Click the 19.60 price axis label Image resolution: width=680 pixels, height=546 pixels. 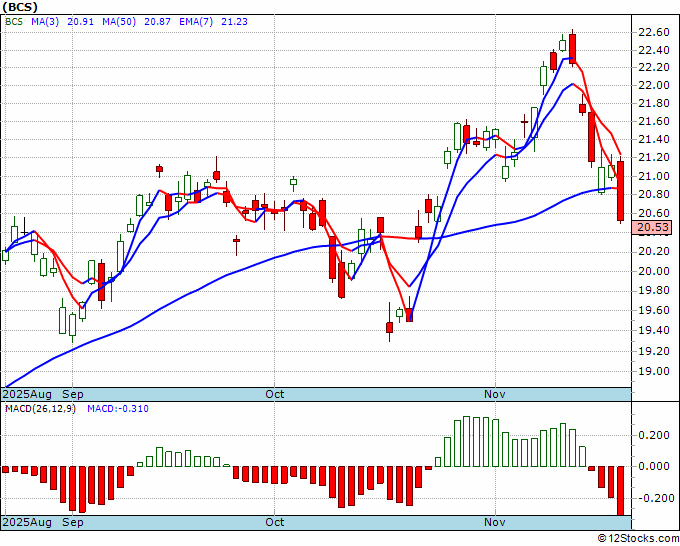pyautogui.click(x=654, y=311)
